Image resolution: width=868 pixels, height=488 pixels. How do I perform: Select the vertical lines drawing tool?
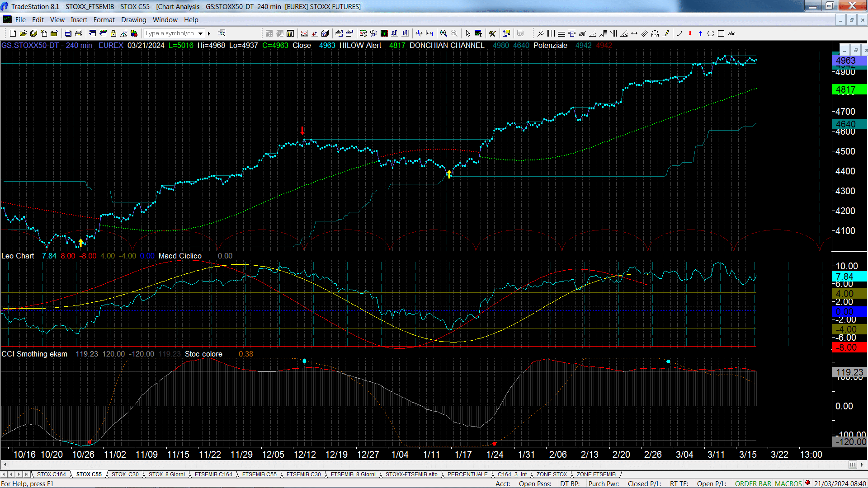coord(551,33)
